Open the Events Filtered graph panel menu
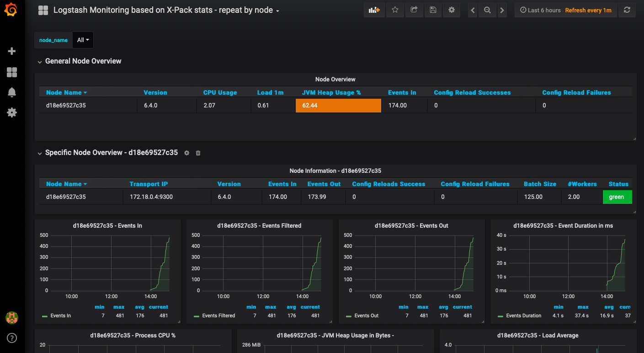 point(259,225)
